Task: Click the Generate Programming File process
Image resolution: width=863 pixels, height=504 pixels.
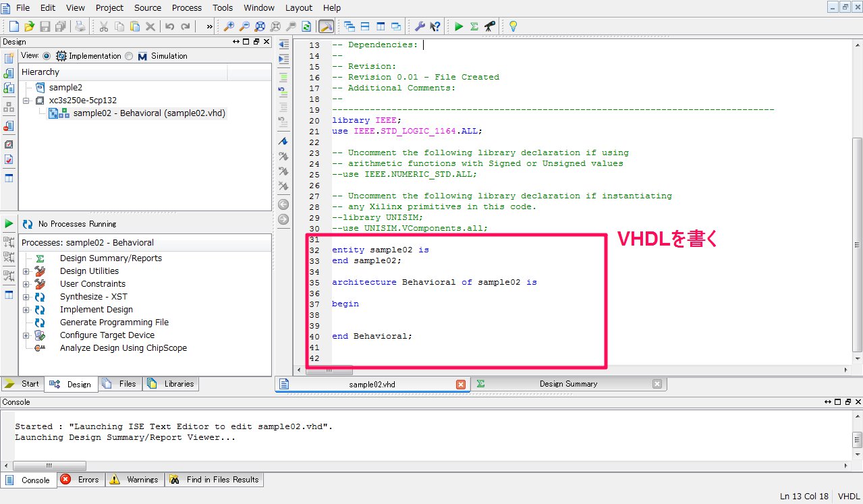Action: pyautogui.click(x=114, y=323)
